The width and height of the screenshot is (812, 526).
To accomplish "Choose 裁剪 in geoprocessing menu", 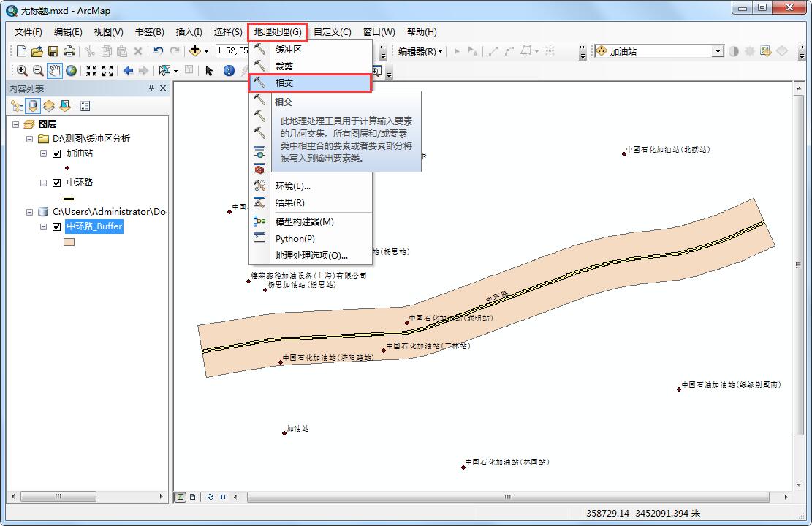I will (x=311, y=66).
